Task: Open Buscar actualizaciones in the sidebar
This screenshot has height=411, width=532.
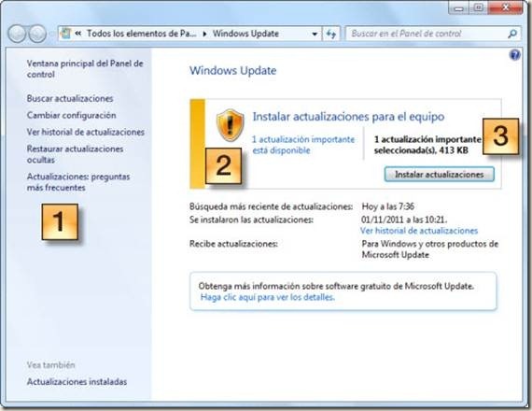Action: coord(70,98)
